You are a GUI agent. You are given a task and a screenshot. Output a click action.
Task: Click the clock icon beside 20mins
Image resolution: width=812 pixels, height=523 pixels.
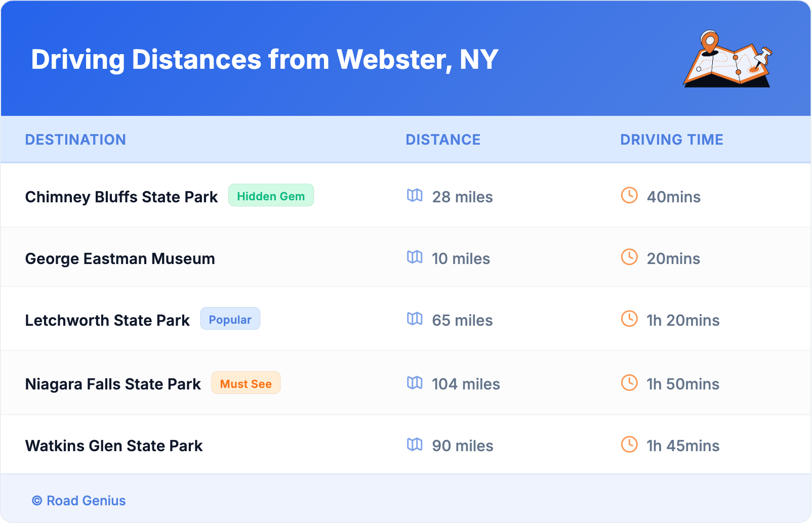coord(629,257)
